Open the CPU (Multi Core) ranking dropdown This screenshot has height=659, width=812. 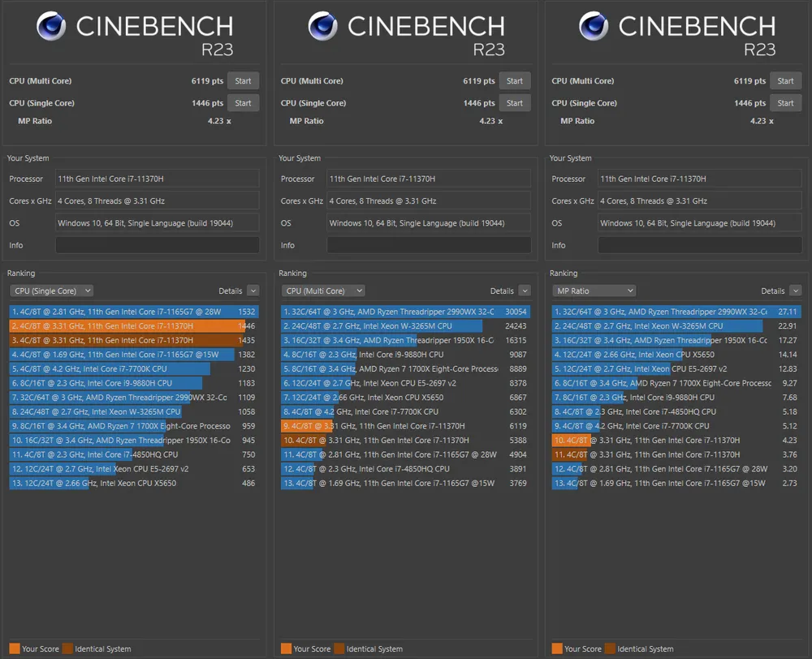[x=323, y=291]
